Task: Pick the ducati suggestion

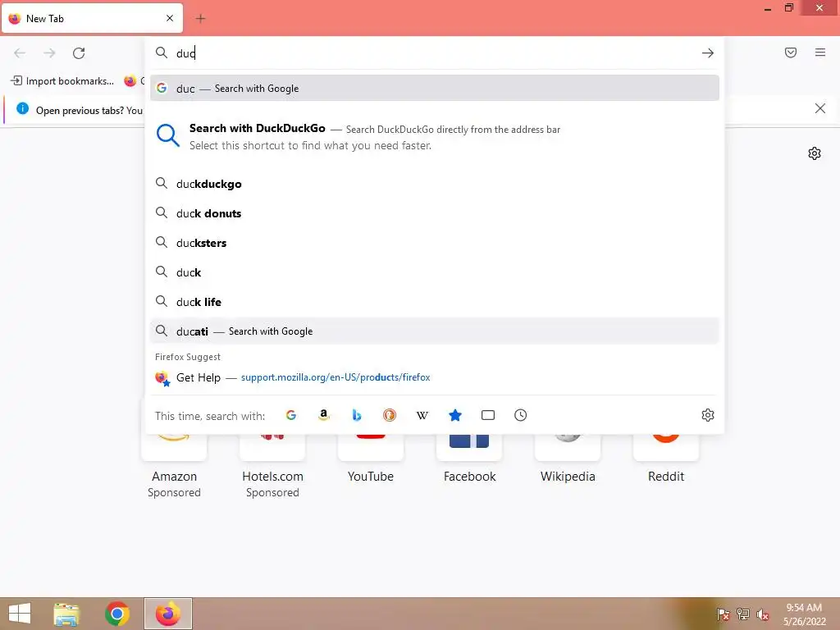Action: coord(435,331)
